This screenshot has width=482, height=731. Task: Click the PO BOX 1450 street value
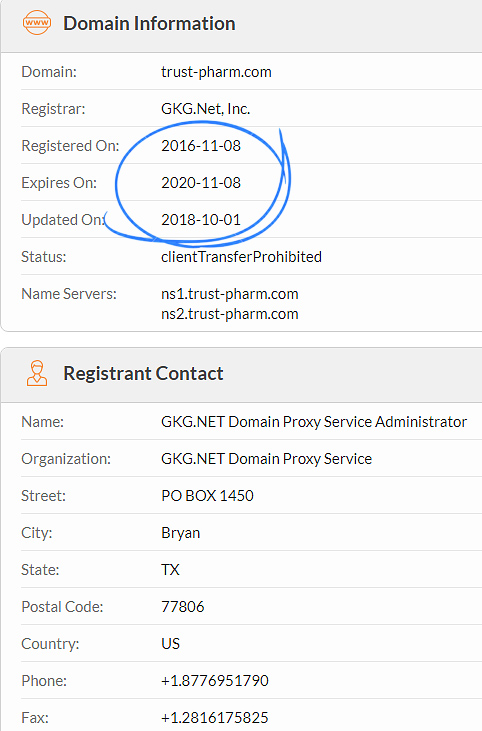tap(207, 496)
